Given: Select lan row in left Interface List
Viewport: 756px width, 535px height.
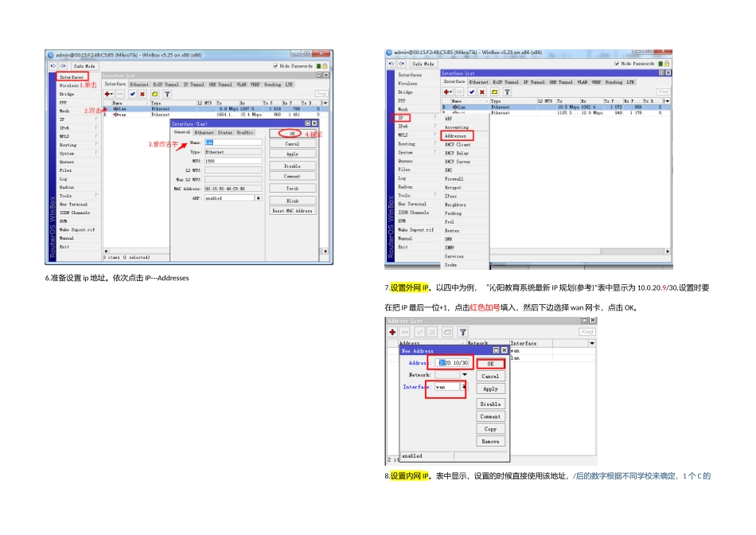Looking at the screenshot, I should click(216, 109).
